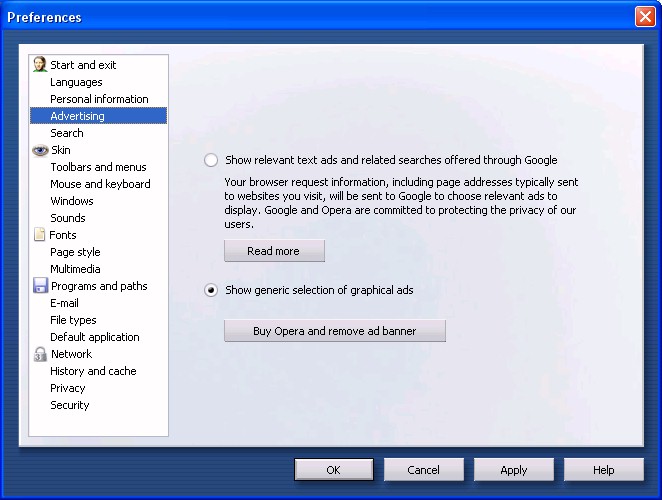
Task: Open the Languages preferences page
Action: pos(76,82)
